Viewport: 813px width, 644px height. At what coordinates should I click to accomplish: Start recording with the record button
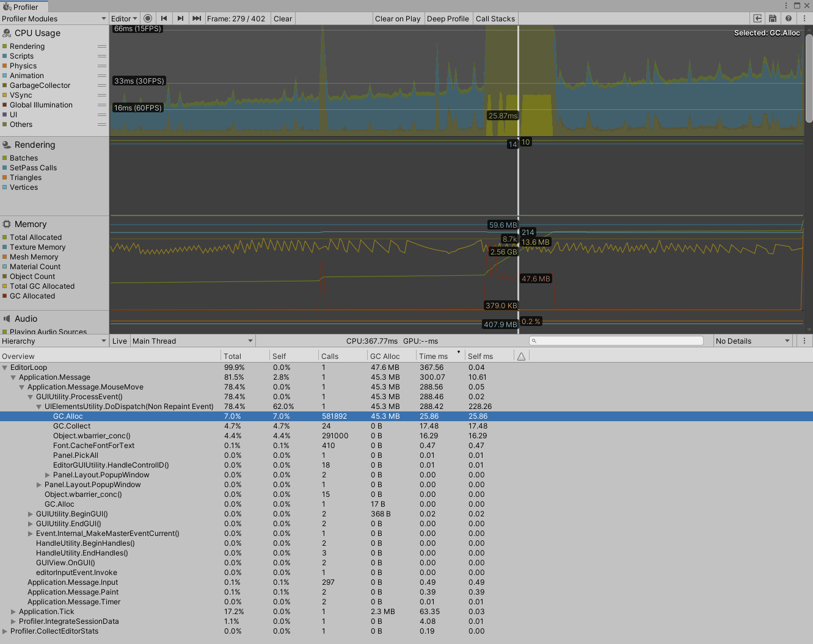[148, 18]
